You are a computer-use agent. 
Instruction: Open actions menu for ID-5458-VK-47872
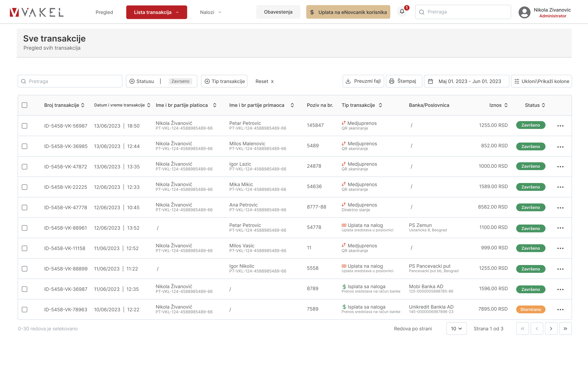[x=560, y=167]
